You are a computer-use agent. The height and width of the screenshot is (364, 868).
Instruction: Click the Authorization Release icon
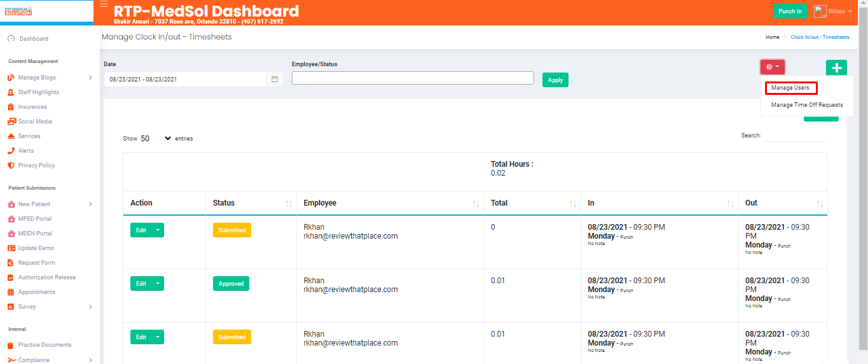point(11,277)
